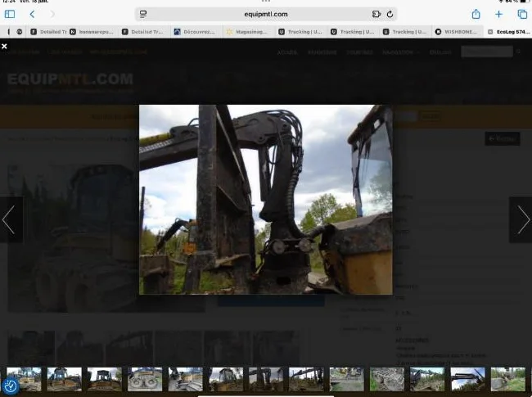This screenshot has height=397, width=532.
Task: Open the tenth thumbnail in the strip
Action: coord(387,379)
